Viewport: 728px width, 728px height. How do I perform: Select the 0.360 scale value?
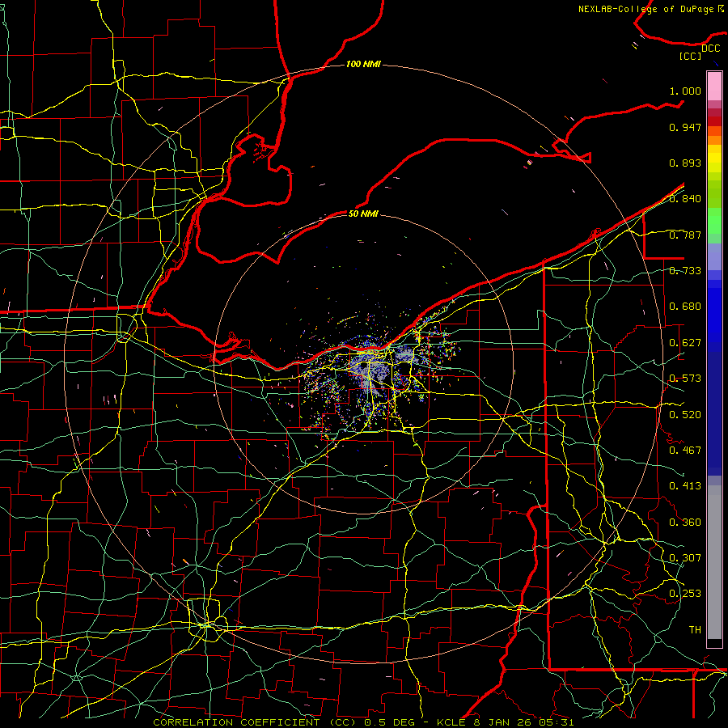coord(685,523)
